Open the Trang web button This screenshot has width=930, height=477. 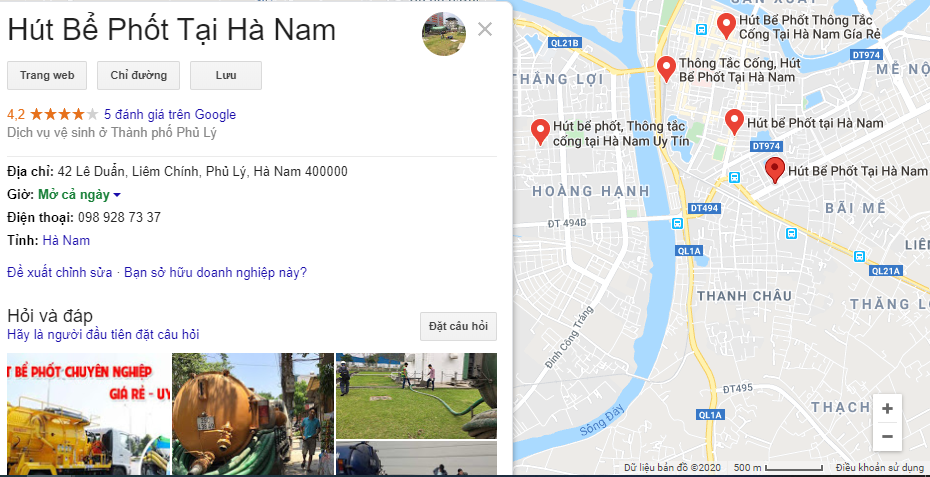[x=47, y=75]
